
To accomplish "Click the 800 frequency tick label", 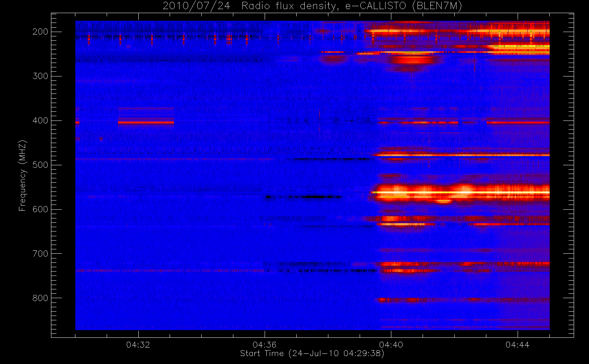I will [x=40, y=298].
